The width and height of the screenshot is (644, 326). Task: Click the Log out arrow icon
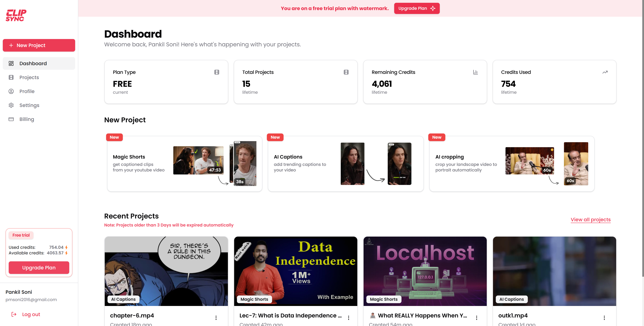[x=14, y=314]
